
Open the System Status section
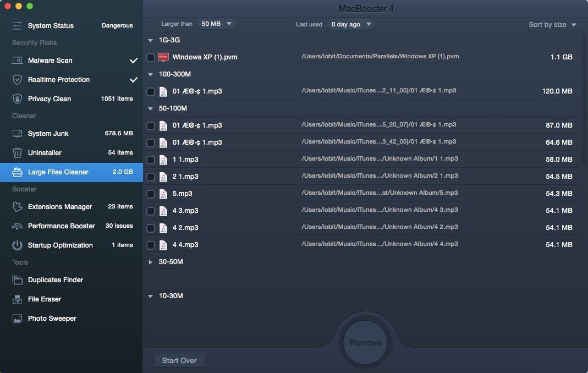pos(72,25)
